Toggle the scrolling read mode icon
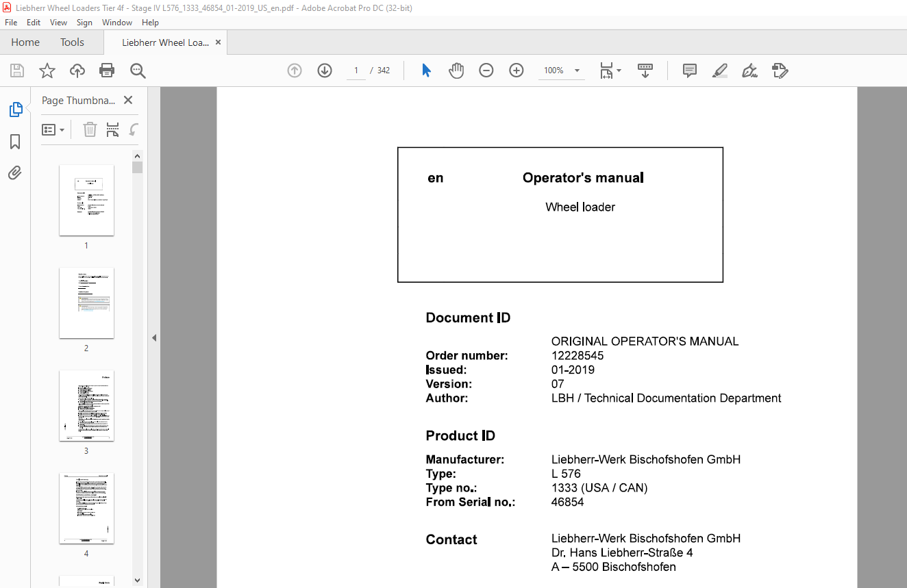This screenshot has width=907, height=588. pyautogui.click(x=645, y=71)
